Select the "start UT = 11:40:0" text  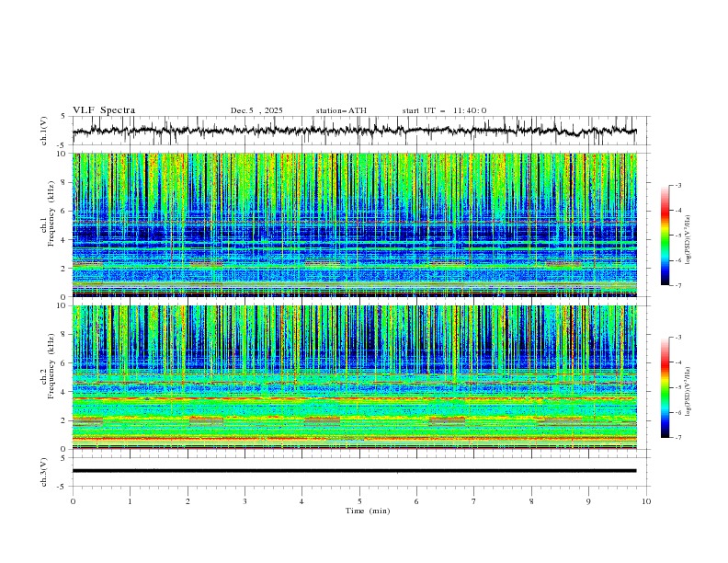(444, 110)
